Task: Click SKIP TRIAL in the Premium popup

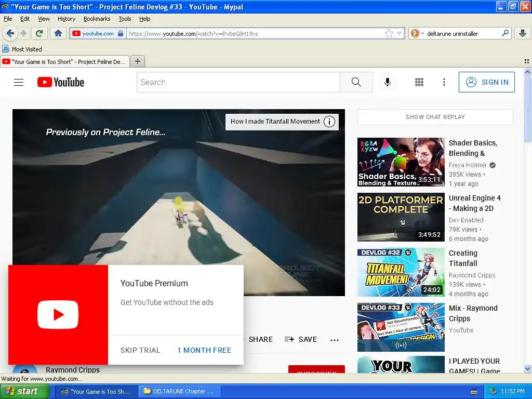Action: coord(140,350)
